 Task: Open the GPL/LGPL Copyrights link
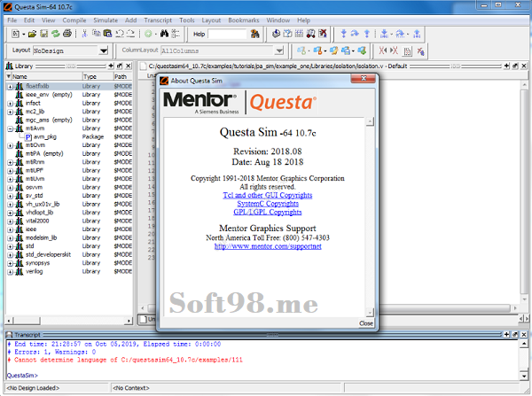[268, 213]
